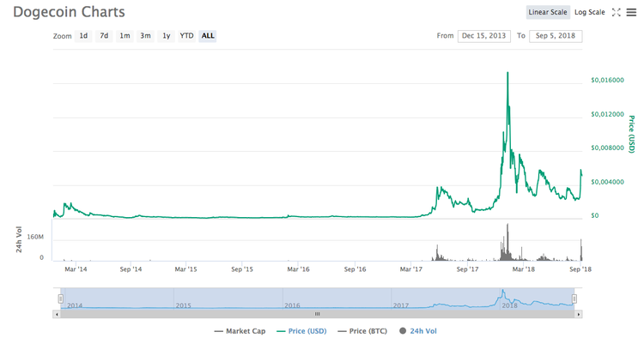Set zoom range to 1d

click(x=83, y=36)
